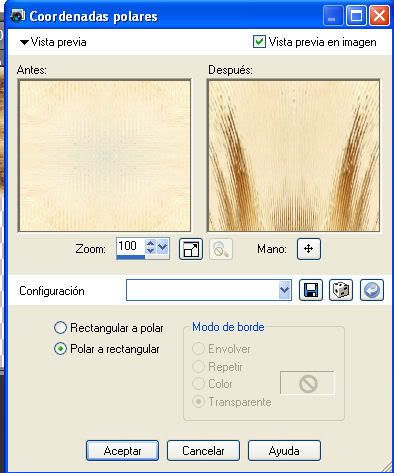Open the Zoom value dropdown arrow

tap(163, 247)
